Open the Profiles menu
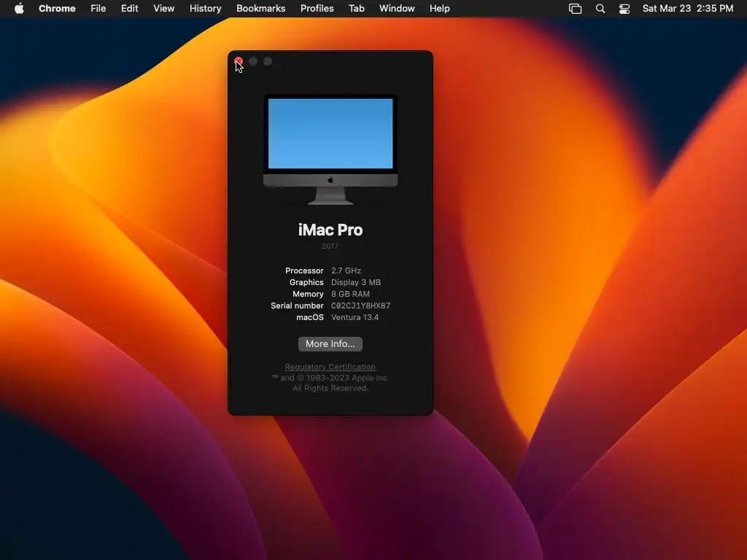Image resolution: width=747 pixels, height=560 pixels. (317, 9)
